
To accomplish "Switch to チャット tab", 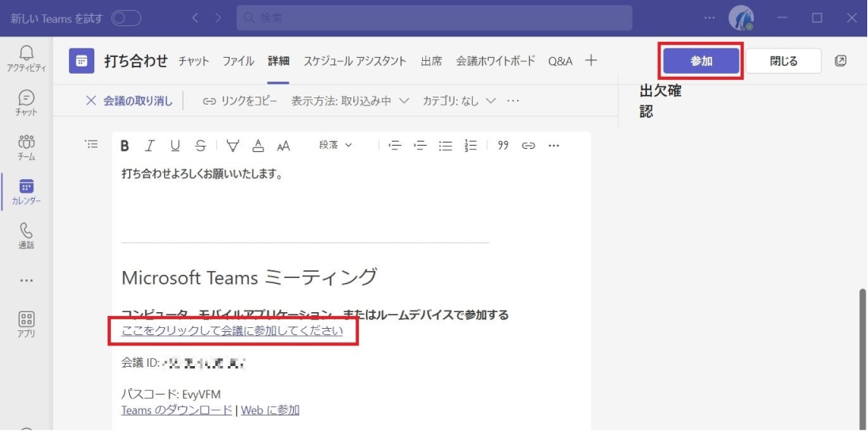I will tap(194, 61).
